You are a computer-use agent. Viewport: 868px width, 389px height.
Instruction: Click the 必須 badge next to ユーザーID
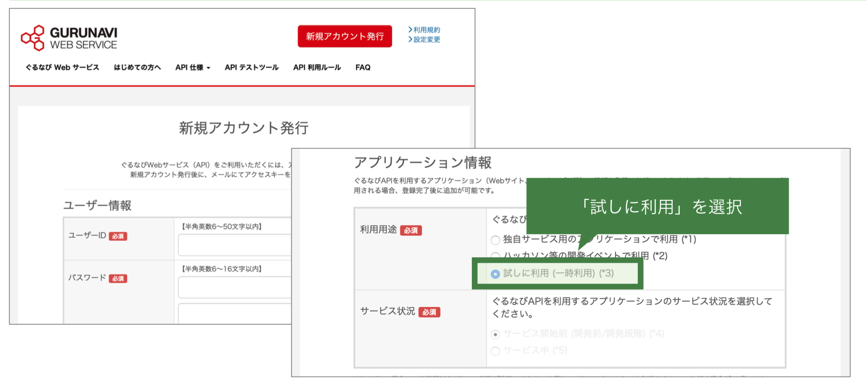point(118,236)
